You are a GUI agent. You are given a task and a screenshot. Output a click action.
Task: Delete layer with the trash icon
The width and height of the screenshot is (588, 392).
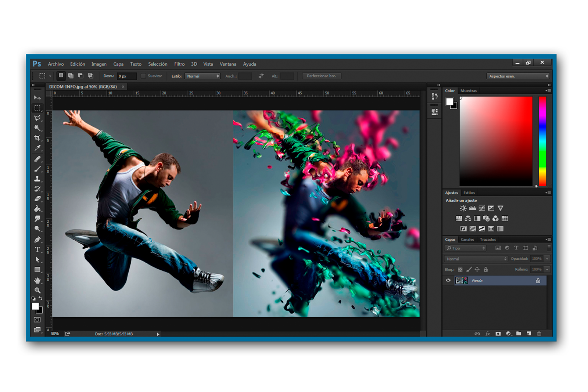click(539, 334)
